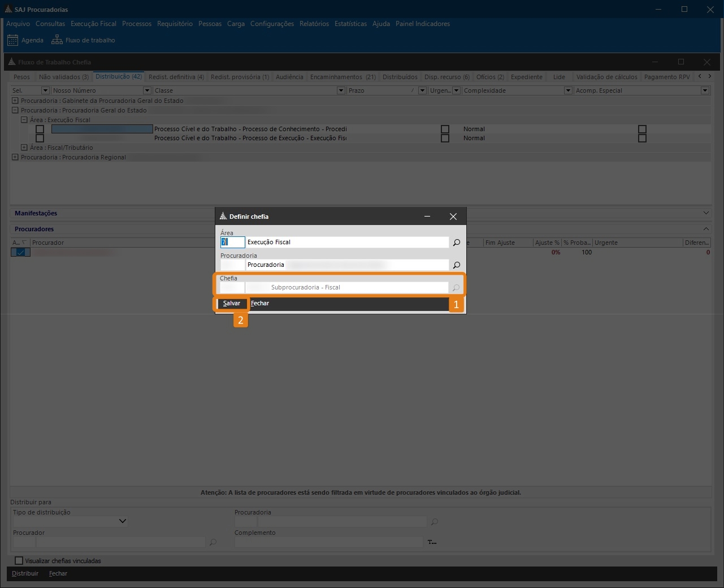Screen dimensions: 724x588
Task: Click the T... button beside Complemento
Action: click(x=432, y=542)
